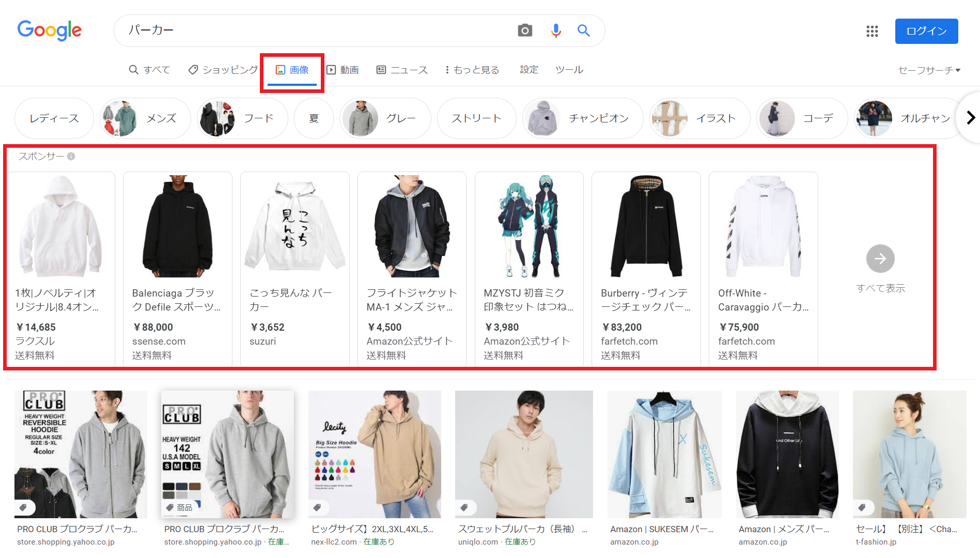This screenshot has width=980, height=558.
Task: Select the レディース filter chip
Action: tap(54, 118)
